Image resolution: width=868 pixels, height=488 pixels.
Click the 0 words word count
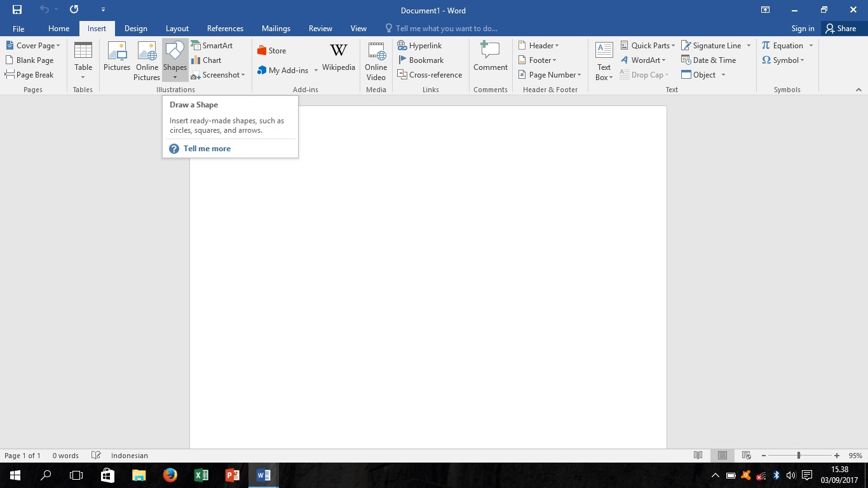point(65,456)
